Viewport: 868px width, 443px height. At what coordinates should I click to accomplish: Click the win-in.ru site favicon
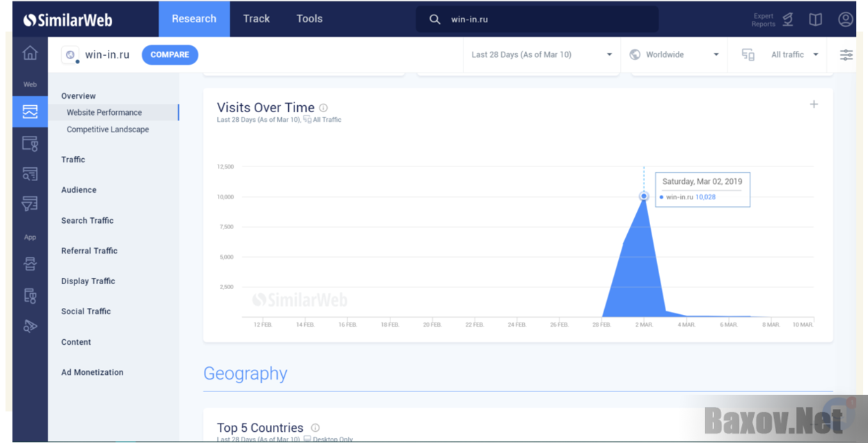click(70, 55)
